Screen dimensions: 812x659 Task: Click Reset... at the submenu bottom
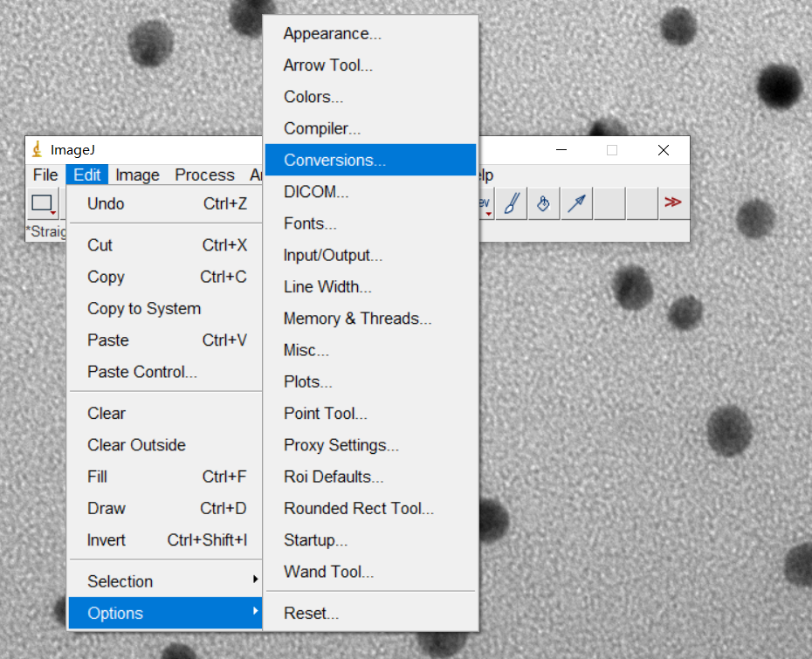tap(311, 614)
